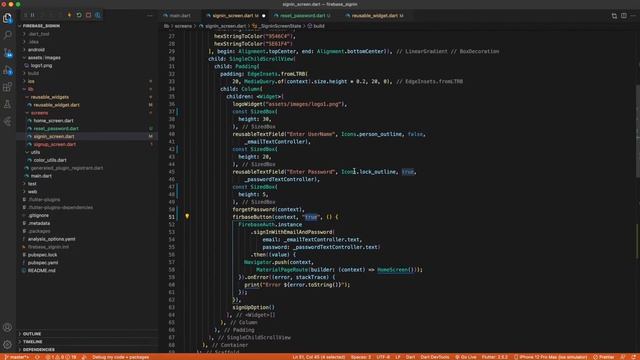Split the editor right
This screenshot has width=640, height=360.
coord(624,16)
